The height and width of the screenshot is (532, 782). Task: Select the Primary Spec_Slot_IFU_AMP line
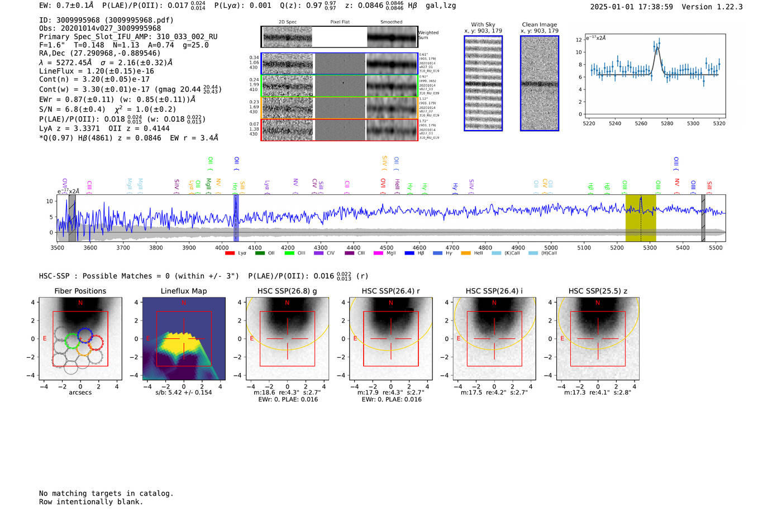128,37
